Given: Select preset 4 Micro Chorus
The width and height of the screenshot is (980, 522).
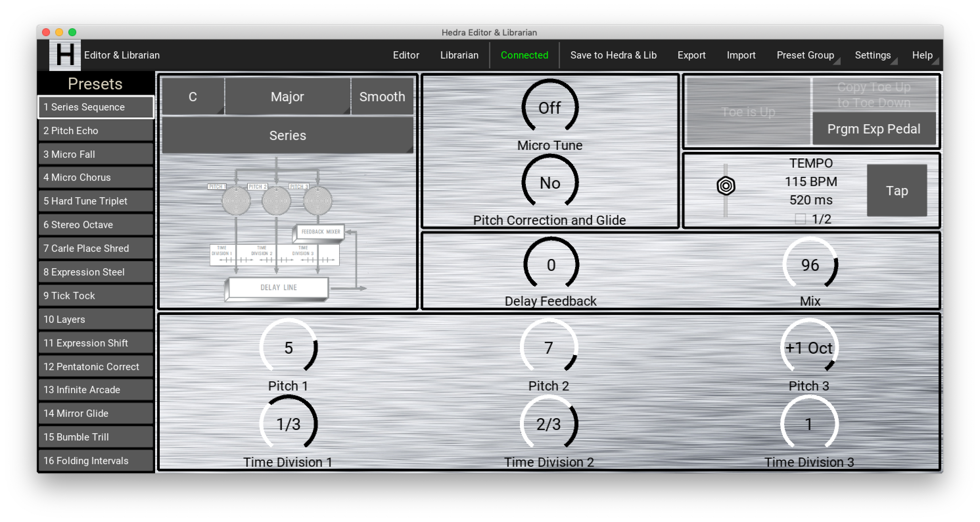Looking at the screenshot, I should coord(96,177).
